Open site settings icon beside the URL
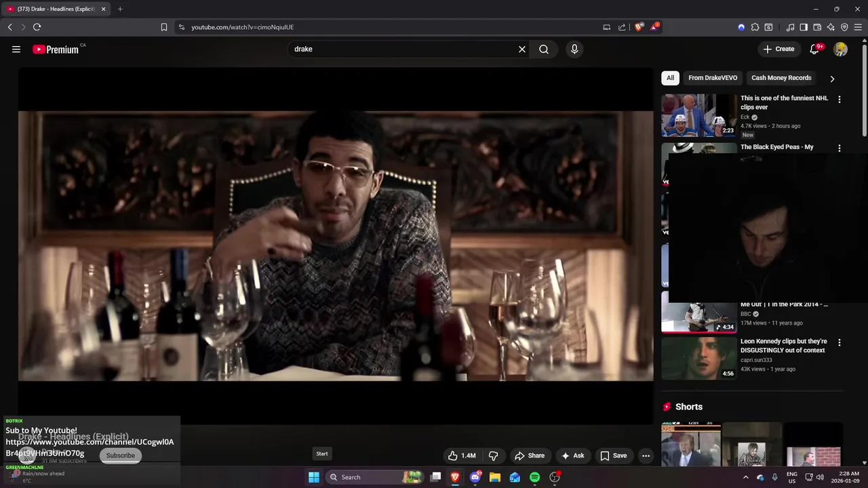The width and height of the screenshot is (868, 488). click(181, 27)
